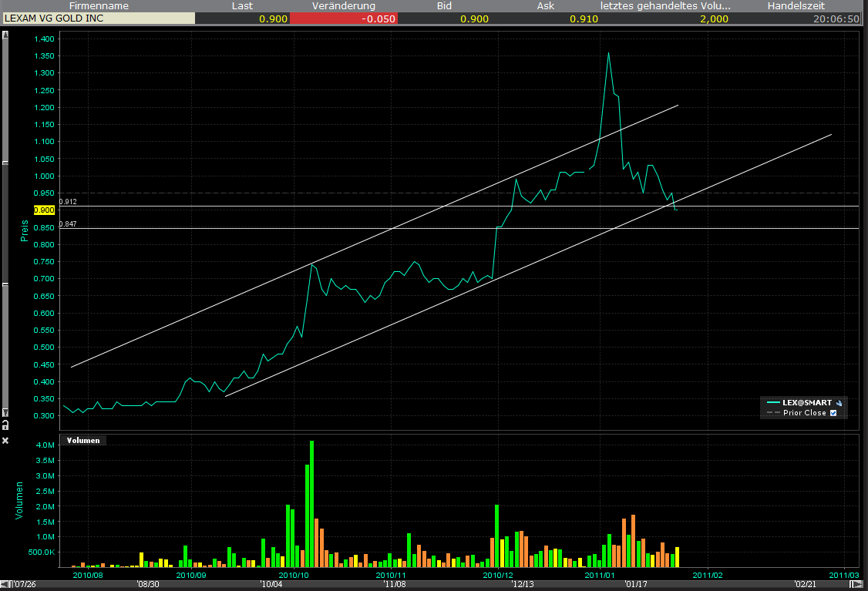Click the lock icon on the left edge
Viewport: 868px width, 591px height.
point(5,425)
